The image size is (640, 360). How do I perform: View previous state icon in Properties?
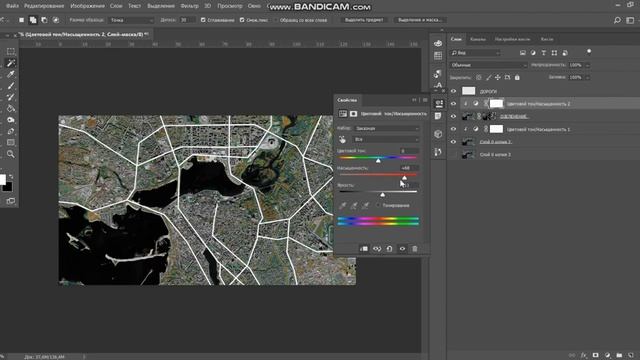377,249
